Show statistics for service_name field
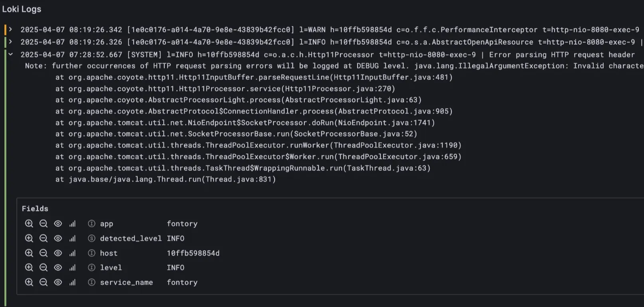Viewport: 644px width, 307px height. pos(72,282)
